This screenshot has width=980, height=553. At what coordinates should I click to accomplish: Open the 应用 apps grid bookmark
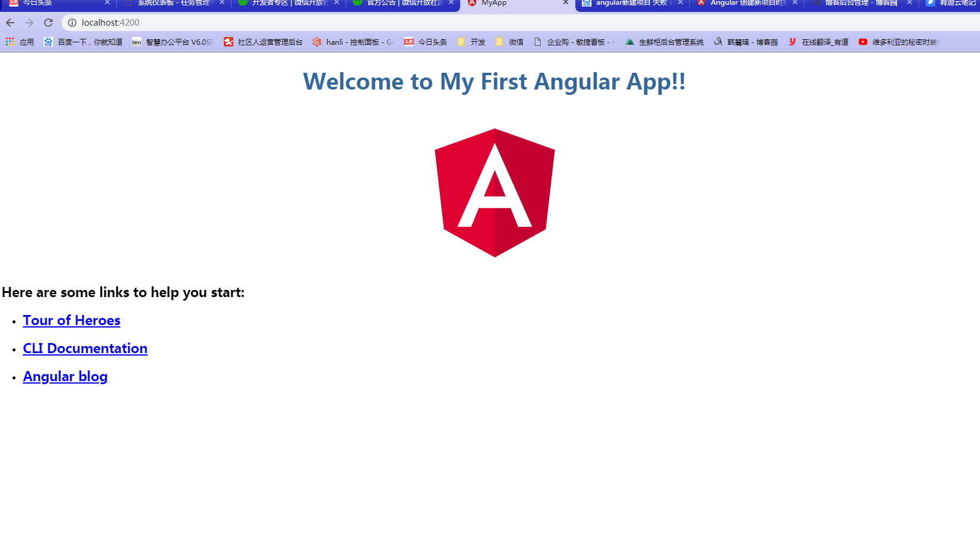tap(20, 42)
